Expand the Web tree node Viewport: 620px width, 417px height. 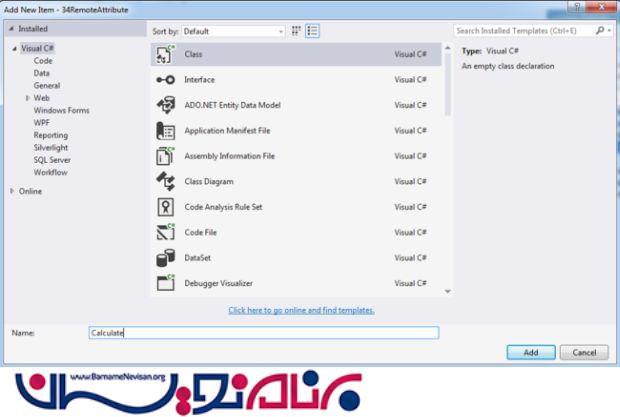point(27,98)
